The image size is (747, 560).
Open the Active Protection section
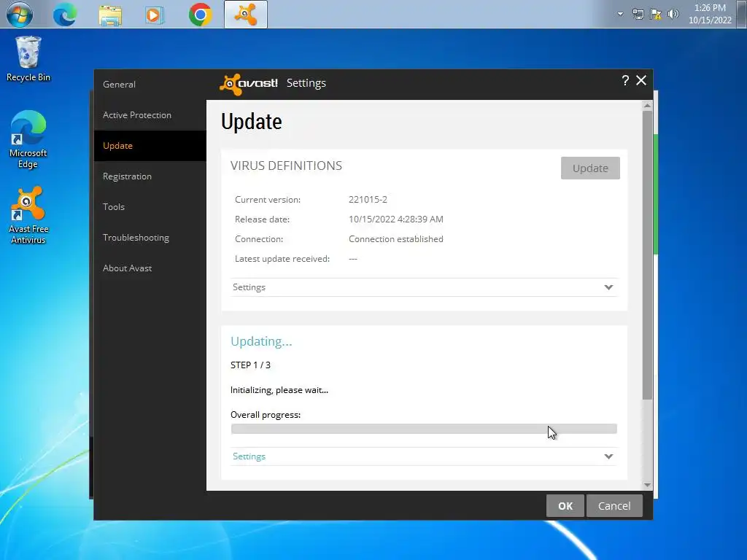click(150, 114)
